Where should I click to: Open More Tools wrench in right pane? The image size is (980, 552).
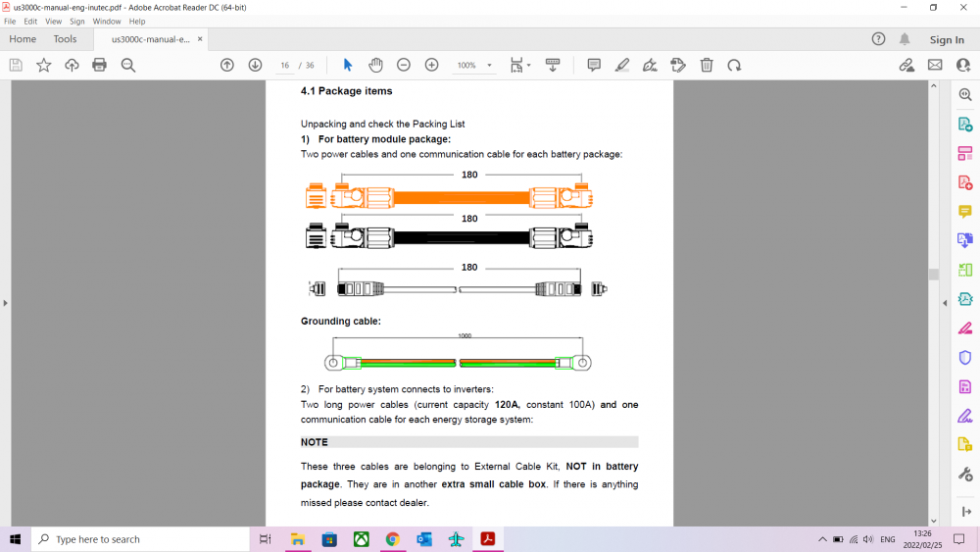(x=965, y=474)
